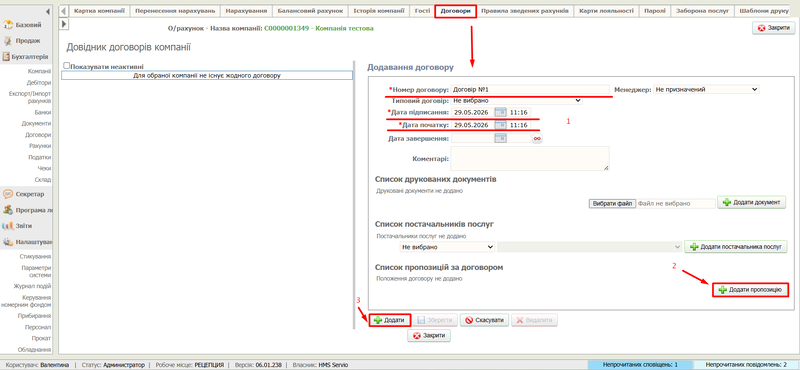
Task: Open calendar for Дата початку
Action: (x=501, y=125)
